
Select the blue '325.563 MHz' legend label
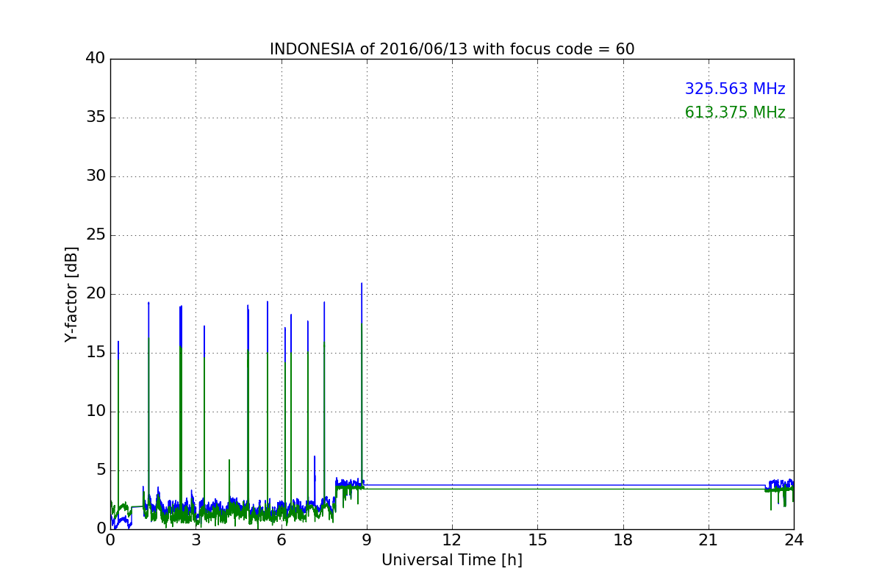click(735, 89)
